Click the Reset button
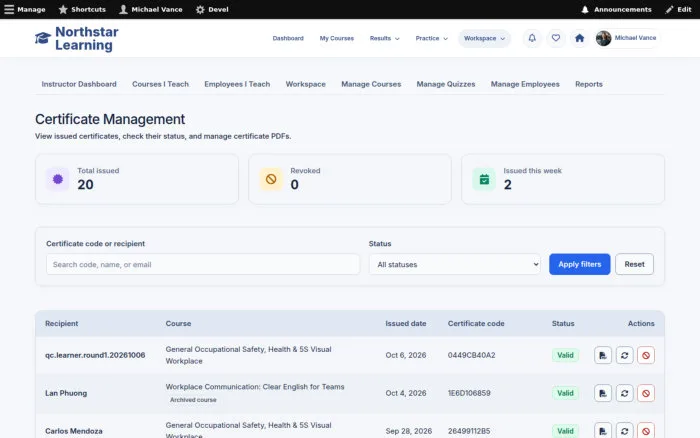700x438 pixels. pos(634,264)
